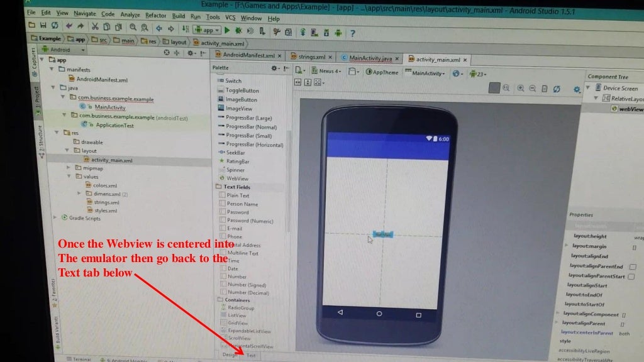
Task: Close the activity_main.xml tab
Action: (x=465, y=60)
